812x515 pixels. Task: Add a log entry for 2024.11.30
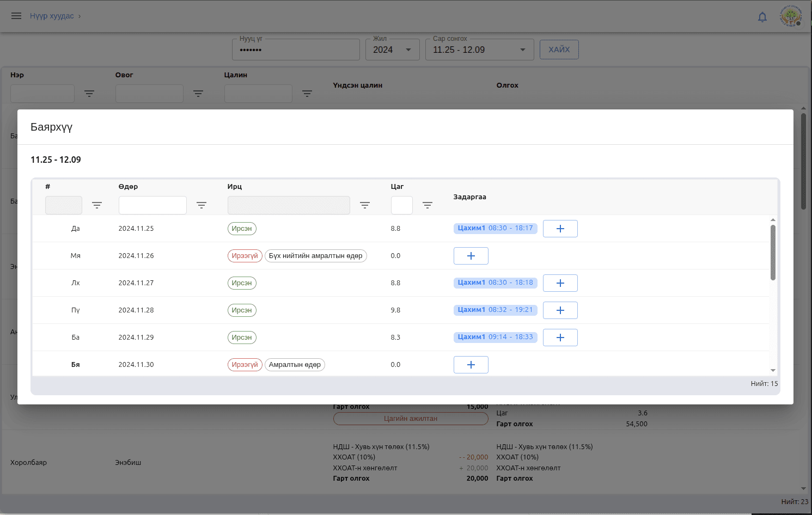(471, 365)
